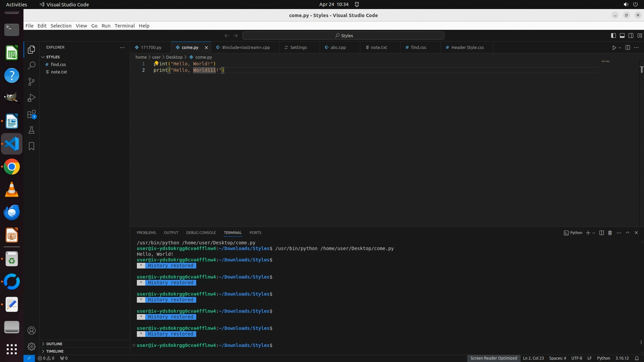Toggle the primary side bar visibility
The height and width of the screenshot is (362, 644).
[x=613, y=36]
